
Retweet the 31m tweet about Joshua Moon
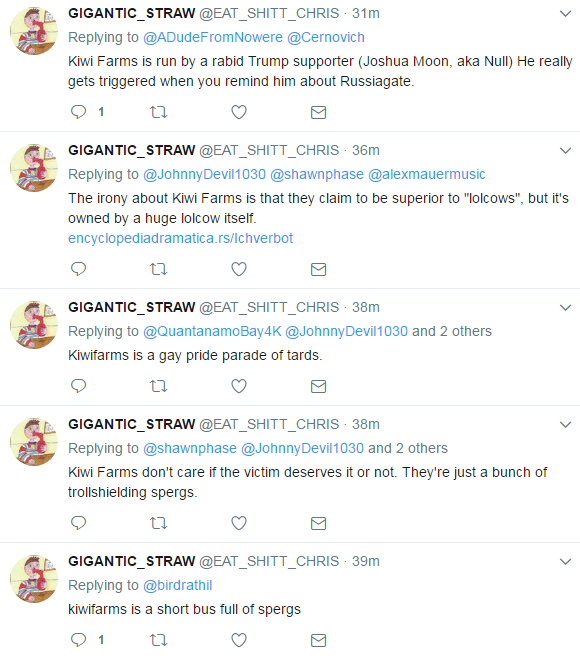click(158, 112)
